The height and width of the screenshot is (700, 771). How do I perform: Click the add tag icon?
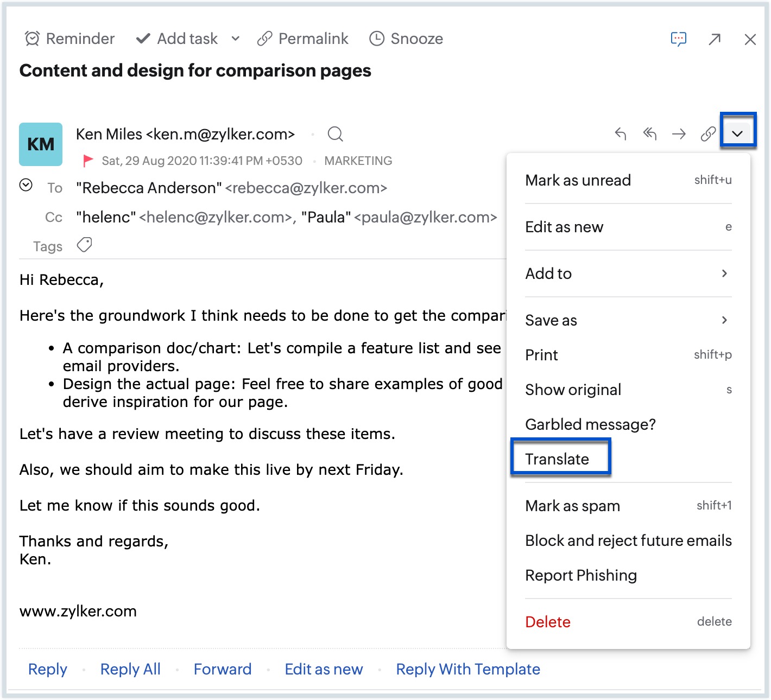[84, 245]
